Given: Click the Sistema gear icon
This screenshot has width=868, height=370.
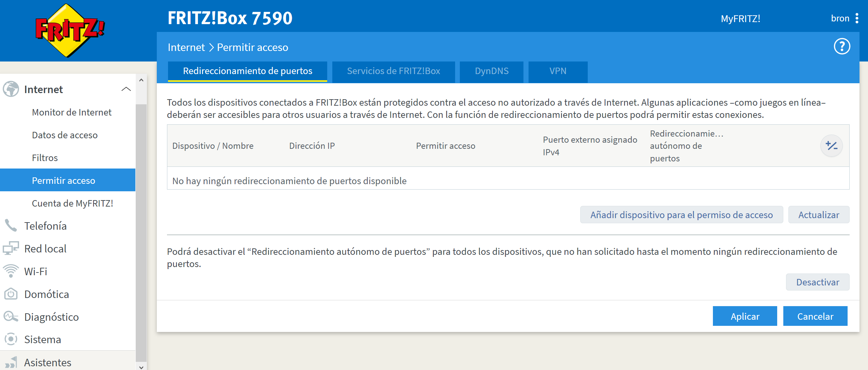Looking at the screenshot, I should 11,339.
